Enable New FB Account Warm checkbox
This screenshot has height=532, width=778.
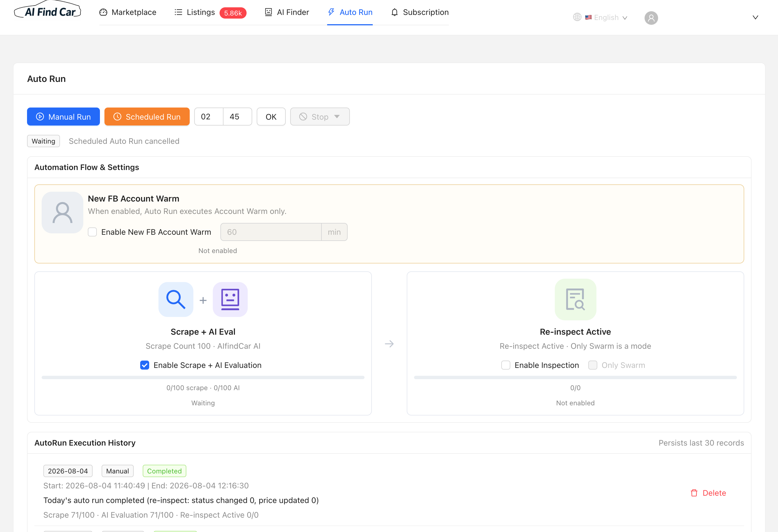point(92,232)
